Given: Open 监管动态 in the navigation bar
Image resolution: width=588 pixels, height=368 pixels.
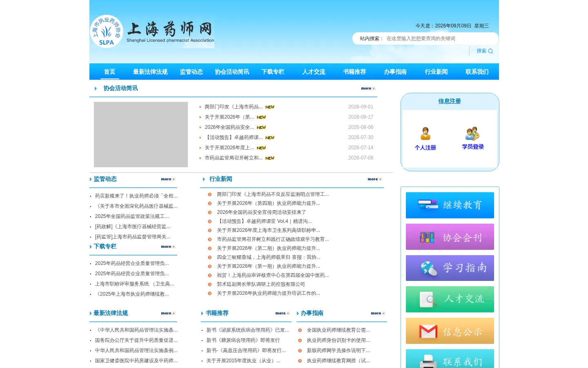Looking at the screenshot, I should [192, 72].
